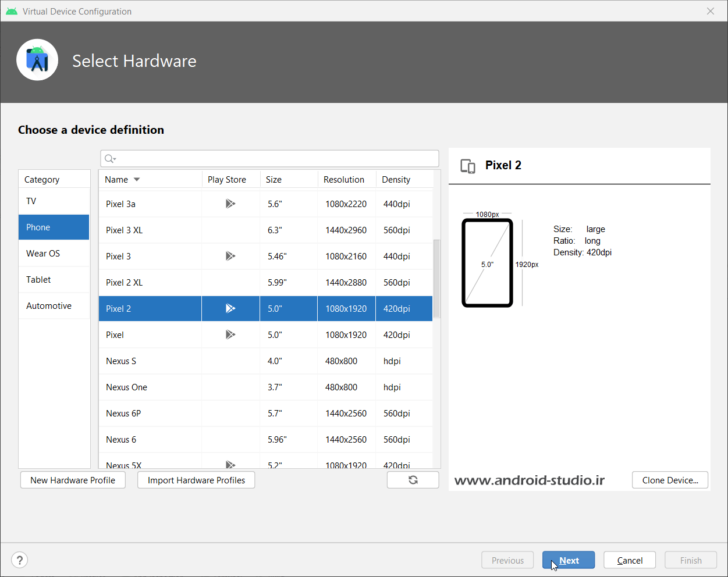Click the Clone Device button

point(670,480)
